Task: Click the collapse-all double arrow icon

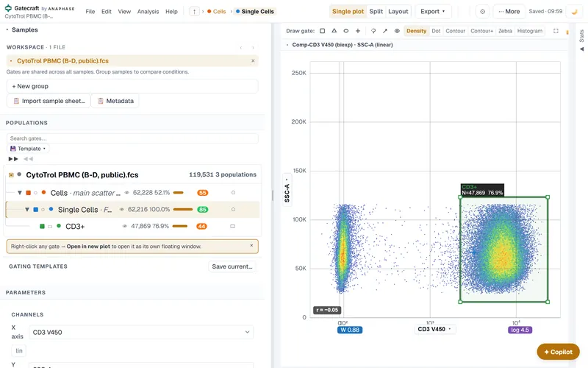Action: coord(28,159)
